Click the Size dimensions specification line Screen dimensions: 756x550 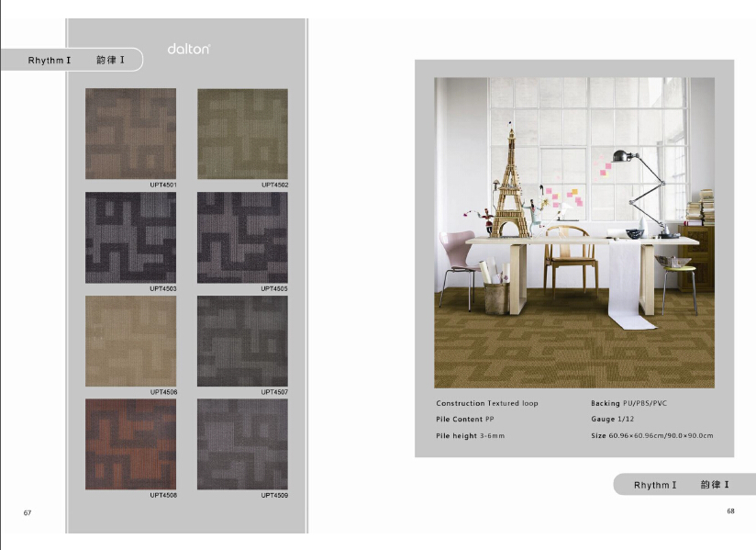click(651, 435)
